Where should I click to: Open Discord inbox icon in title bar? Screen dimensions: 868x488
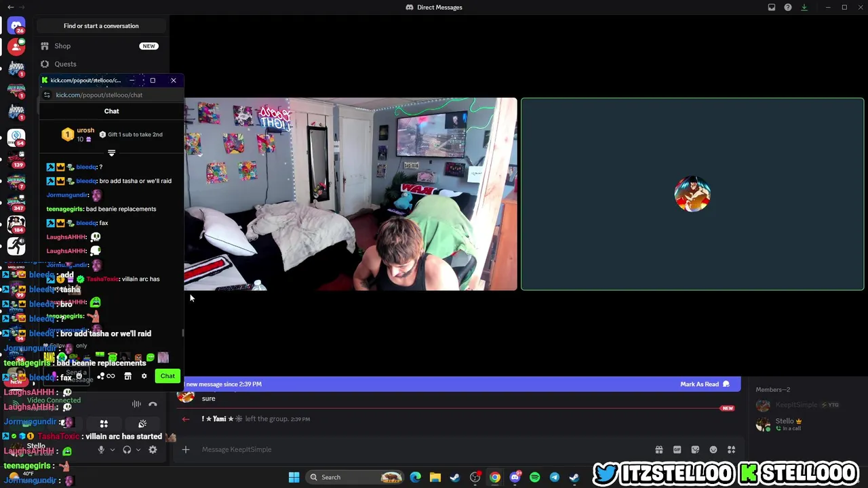tap(771, 7)
